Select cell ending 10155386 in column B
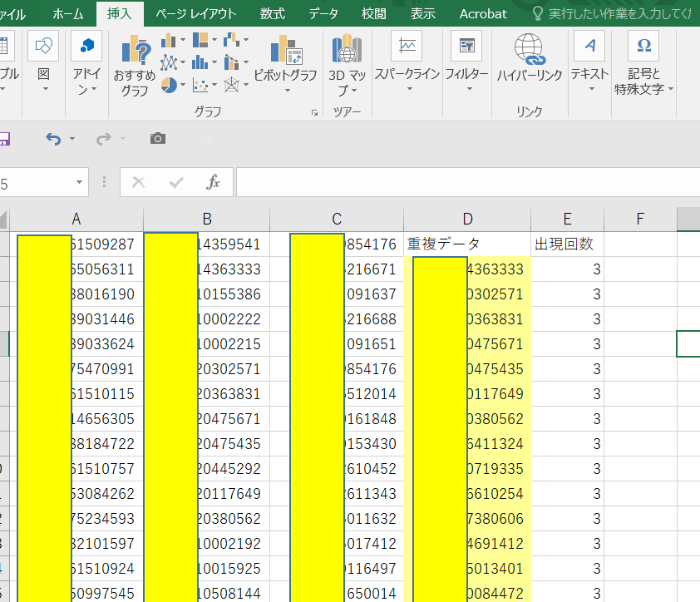The height and width of the screenshot is (602, 700). 207,294
